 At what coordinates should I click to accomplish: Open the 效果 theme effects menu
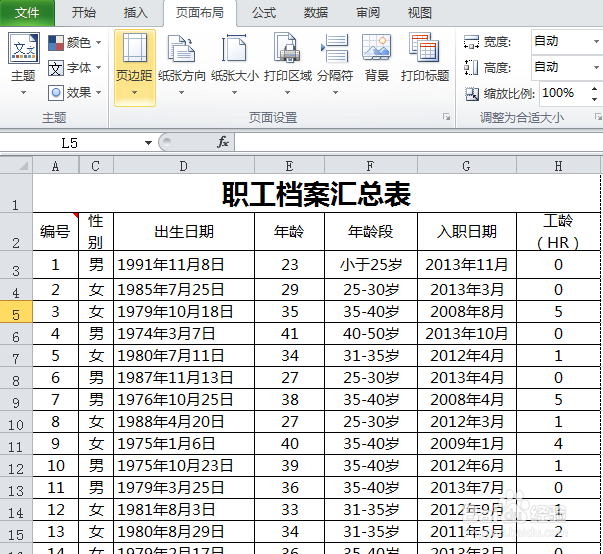pos(75,93)
